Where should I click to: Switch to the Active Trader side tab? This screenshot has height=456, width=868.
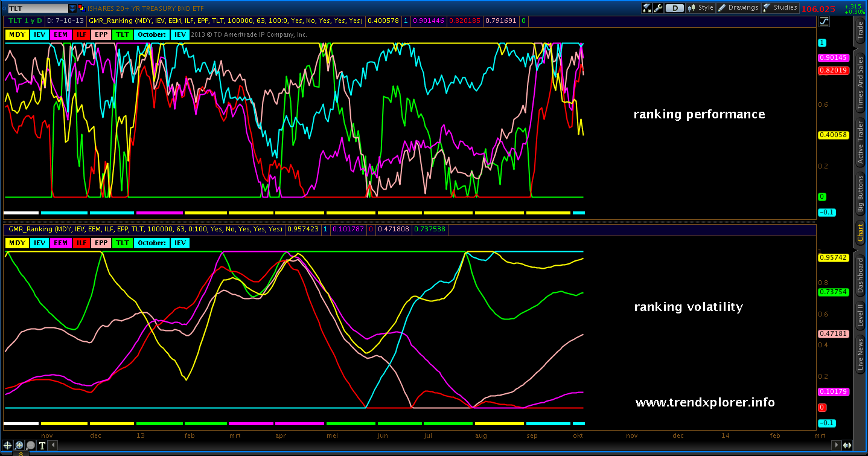tap(860, 143)
